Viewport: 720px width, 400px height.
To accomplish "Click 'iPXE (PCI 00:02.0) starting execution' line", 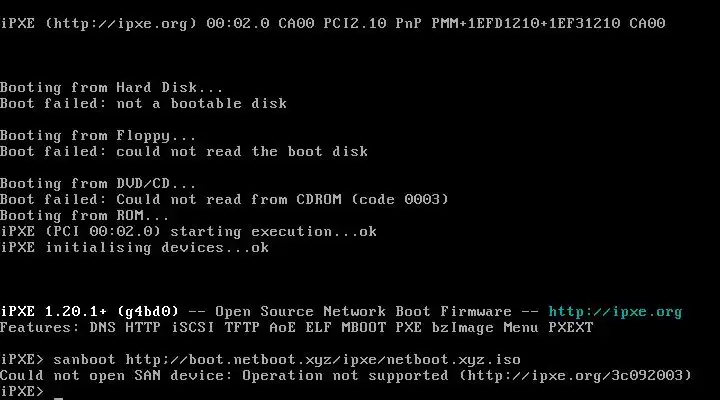I will pyautogui.click(x=188, y=231).
